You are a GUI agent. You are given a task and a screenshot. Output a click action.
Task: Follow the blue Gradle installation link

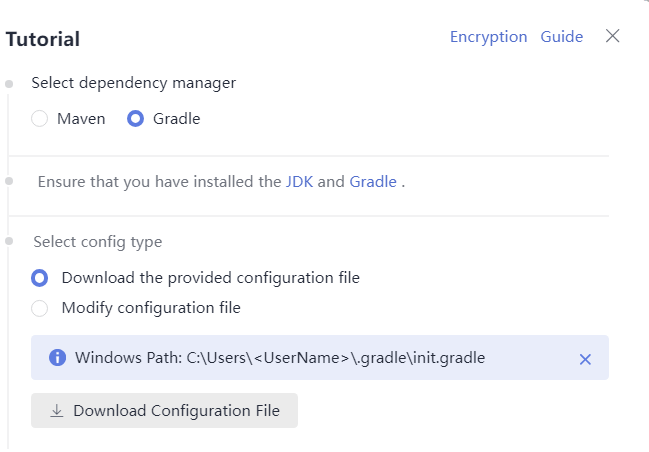tap(373, 182)
